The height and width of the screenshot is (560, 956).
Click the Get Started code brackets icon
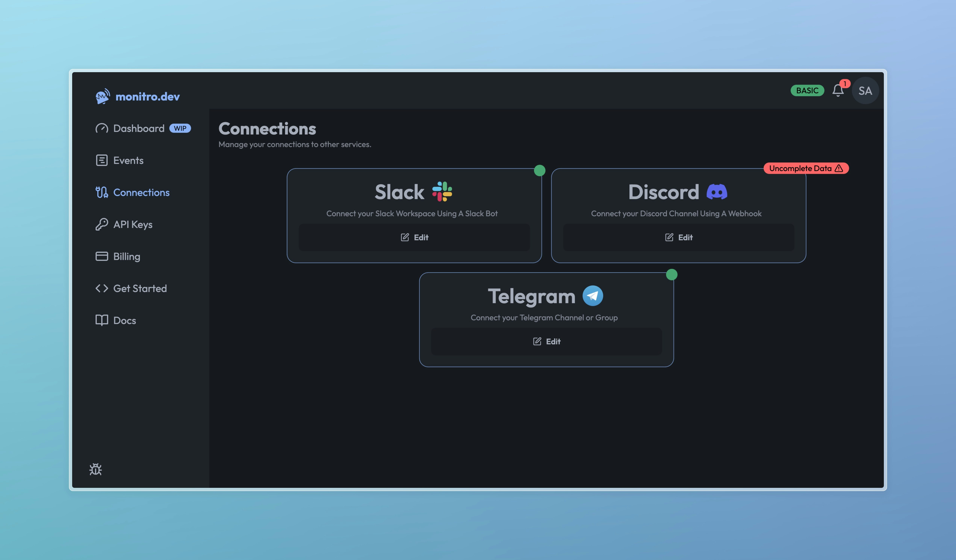(102, 288)
